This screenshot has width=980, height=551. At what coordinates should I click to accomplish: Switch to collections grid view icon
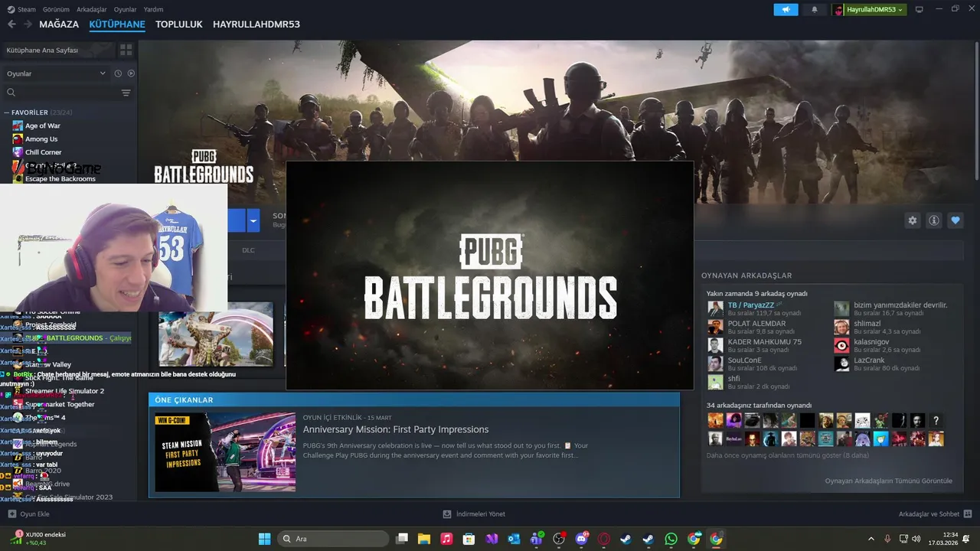click(x=126, y=50)
